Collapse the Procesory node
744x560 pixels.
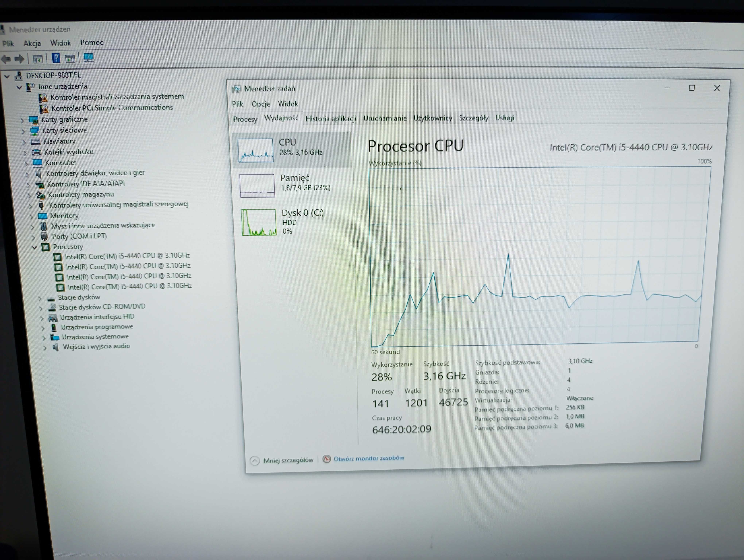point(34,248)
